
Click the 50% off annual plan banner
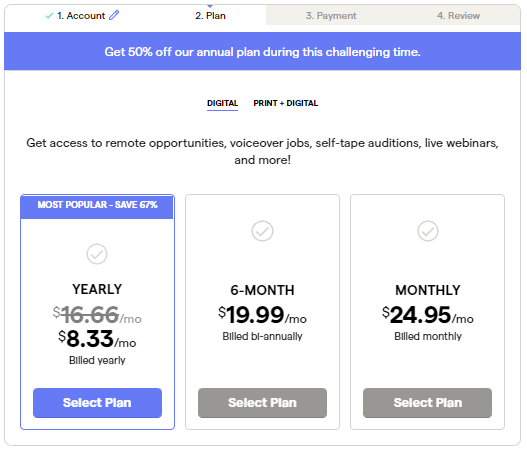262,51
